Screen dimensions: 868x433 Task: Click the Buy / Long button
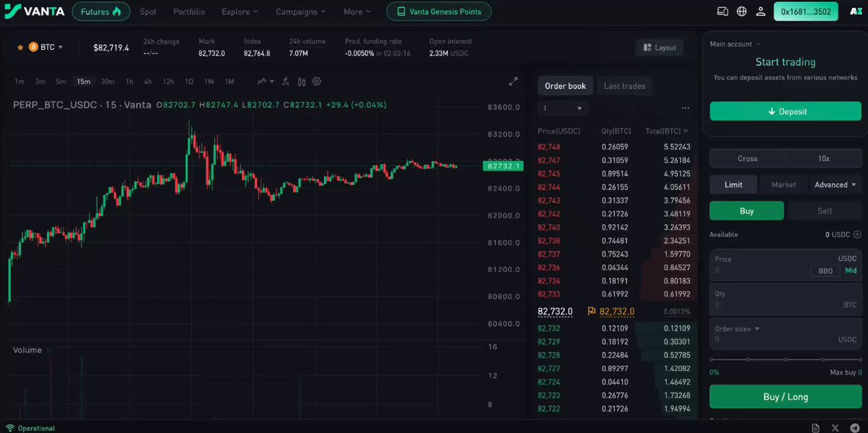[786, 397]
